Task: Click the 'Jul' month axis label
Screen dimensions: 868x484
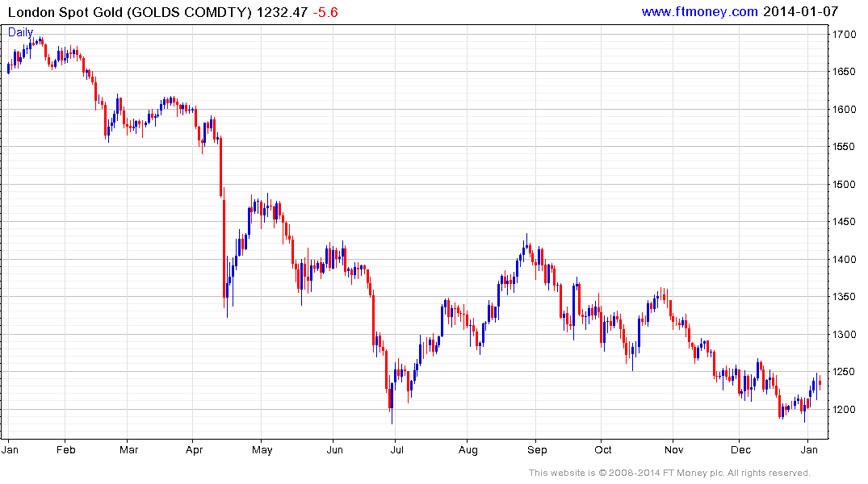Action: point(397,449)
